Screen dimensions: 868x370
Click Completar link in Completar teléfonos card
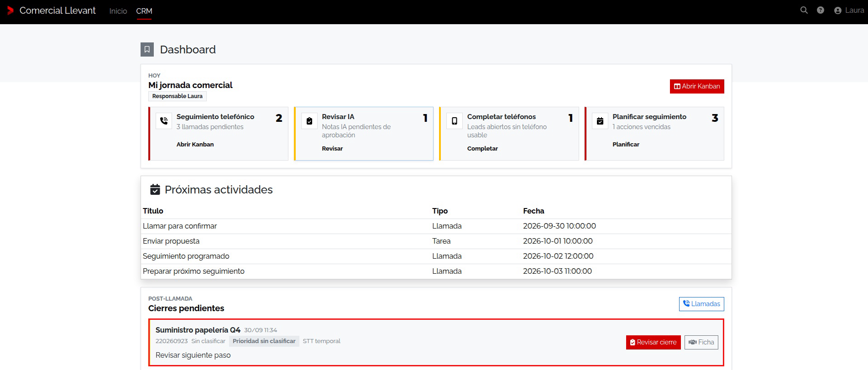point(482,148)
